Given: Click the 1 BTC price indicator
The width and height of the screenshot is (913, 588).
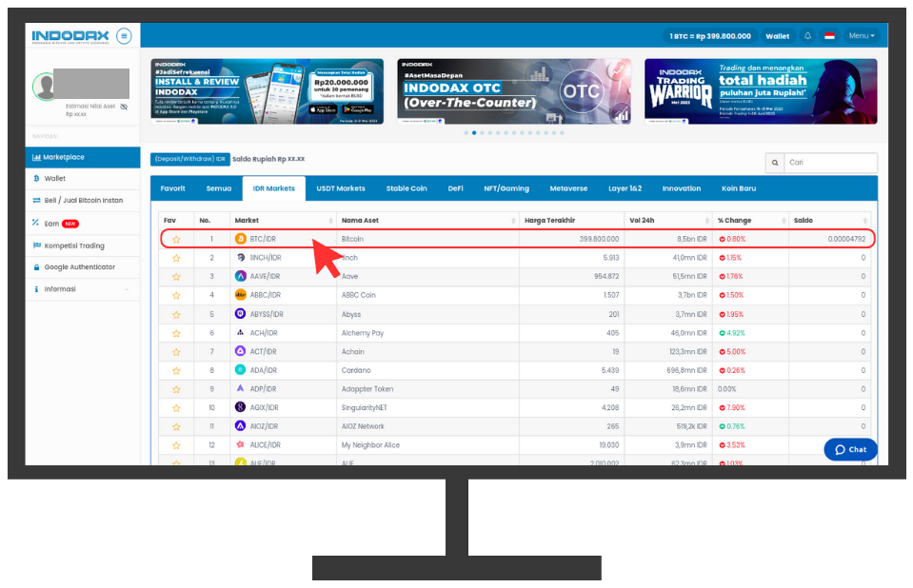Looking at the screenshot, I should [x=710, y=36].
